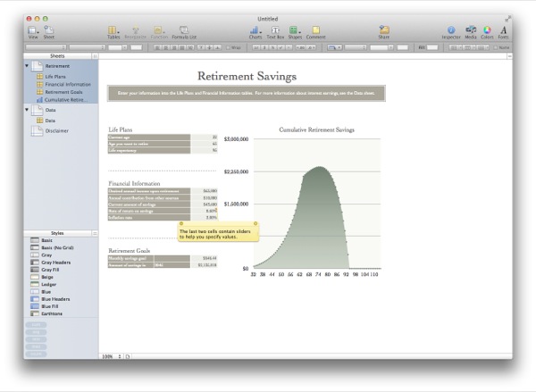Apply the Basic (No Grid) style

(57, 247)
